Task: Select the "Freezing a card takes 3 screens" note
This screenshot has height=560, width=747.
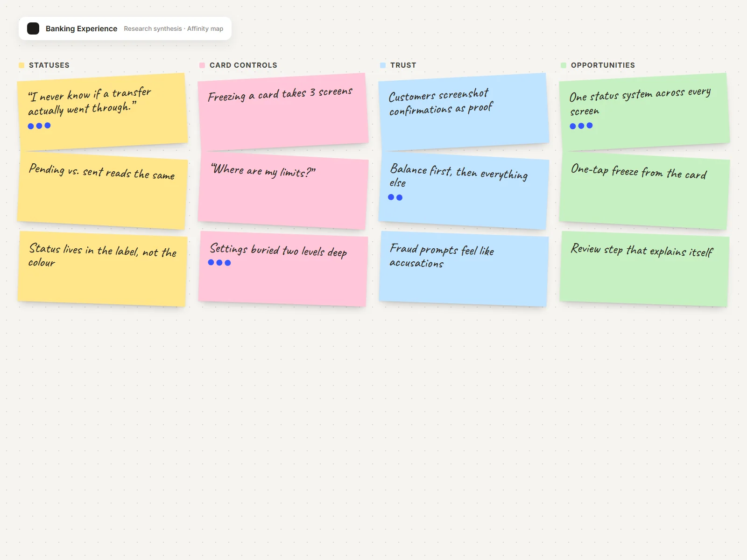Action: 283,112
